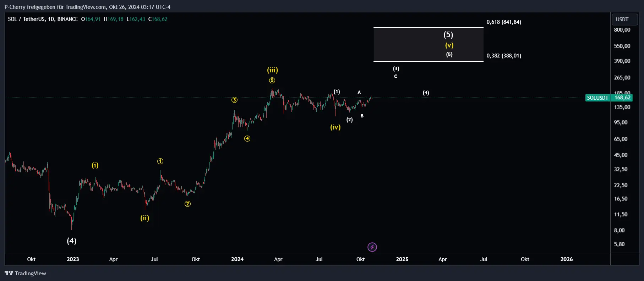Click the 11,50 price axis label

(x=621, y=214)
